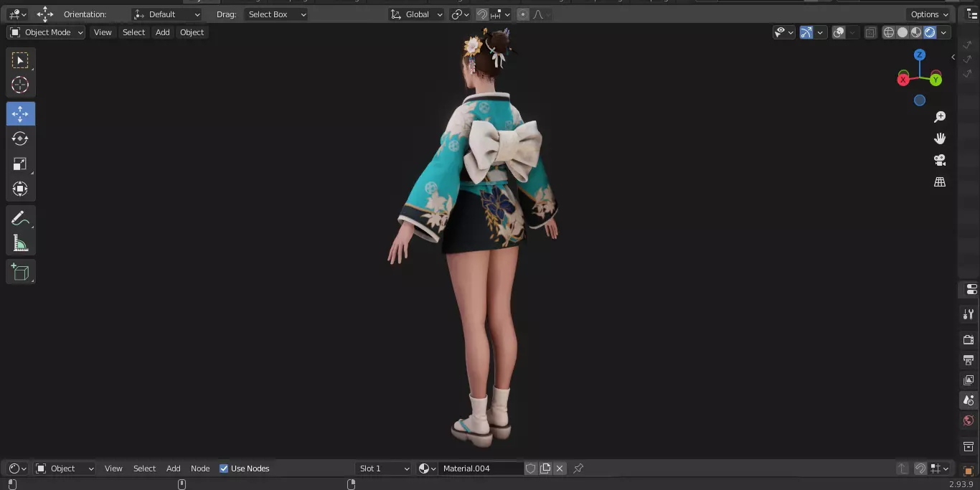Switch to the Scale tool
Viewport: 980px width, 490px height.
(x=20, y=164)
